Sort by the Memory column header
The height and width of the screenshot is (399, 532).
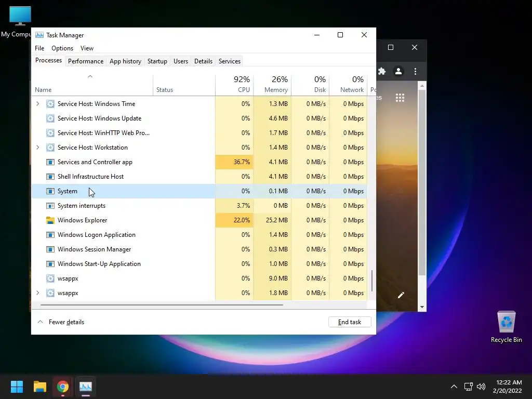click(x=272, y=85)
